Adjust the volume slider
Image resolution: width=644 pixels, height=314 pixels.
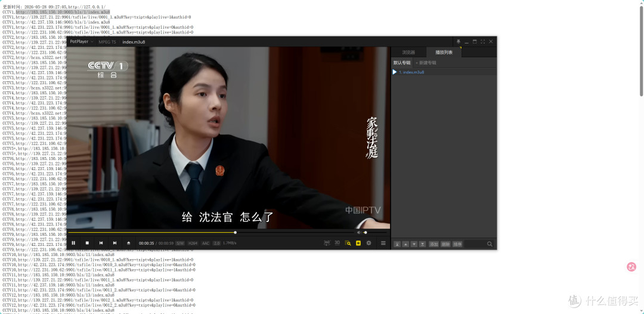pyautogui.click(x=374, y=233)
